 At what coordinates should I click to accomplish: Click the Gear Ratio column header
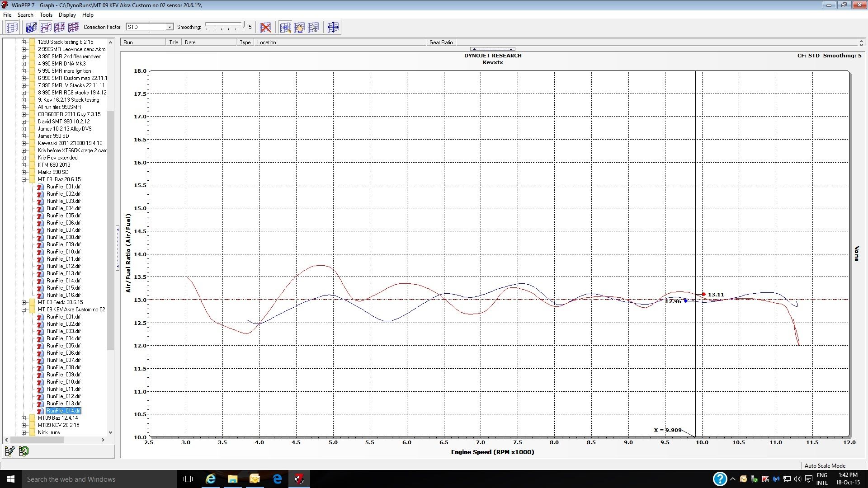click(x=440, y=42)
